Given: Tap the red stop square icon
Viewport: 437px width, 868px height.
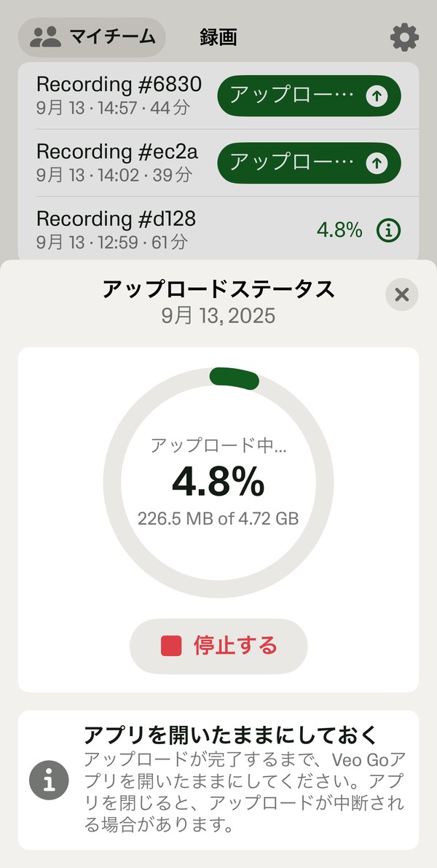Looking at the screenshot, I should click(171, 646).
